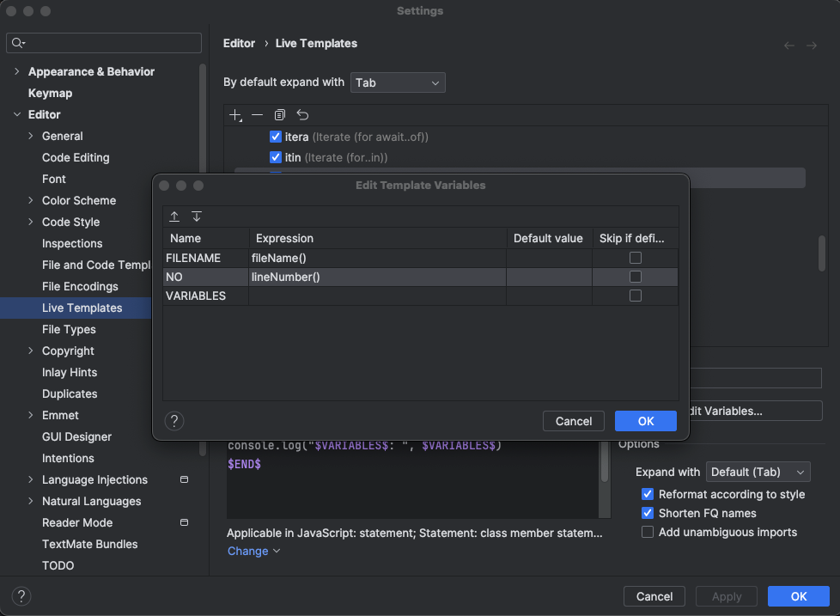
Task: Enable Add unambiguous imports checkbox
Action: 648,532
